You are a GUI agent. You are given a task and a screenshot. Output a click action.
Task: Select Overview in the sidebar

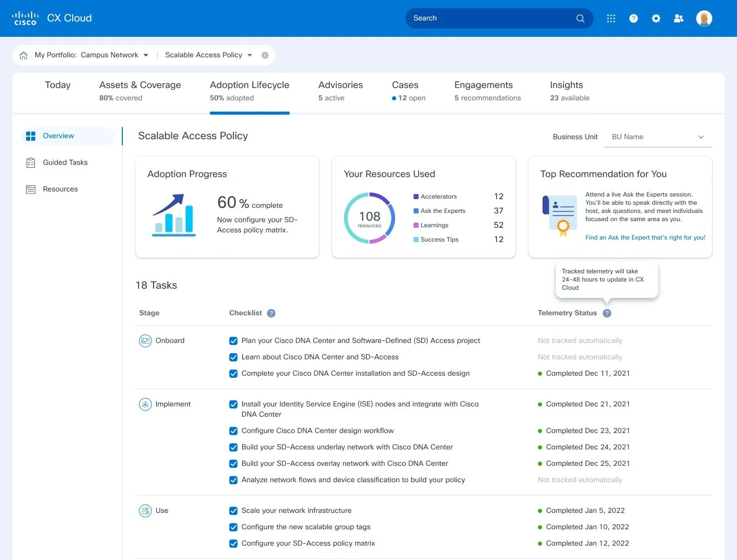coord(68,136)
